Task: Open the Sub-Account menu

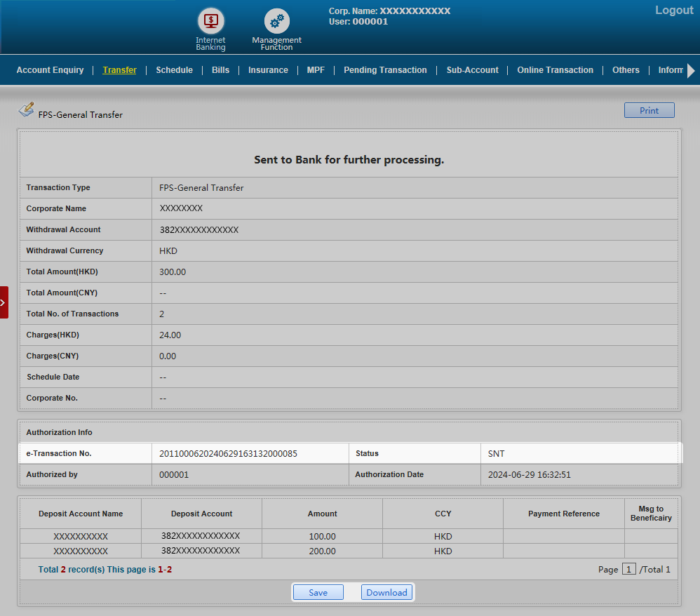Action: coord(472,70)
